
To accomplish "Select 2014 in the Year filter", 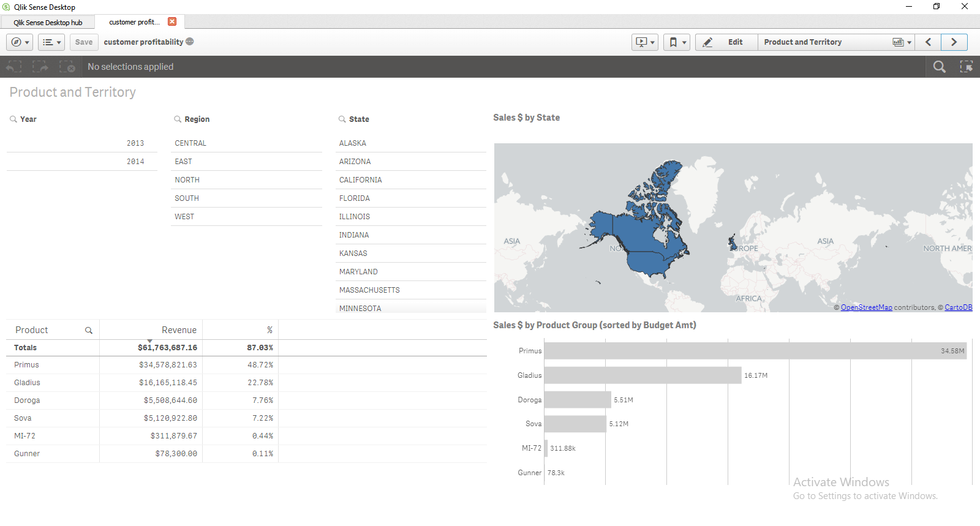I will pyautogui.click(x=135, y=162).
